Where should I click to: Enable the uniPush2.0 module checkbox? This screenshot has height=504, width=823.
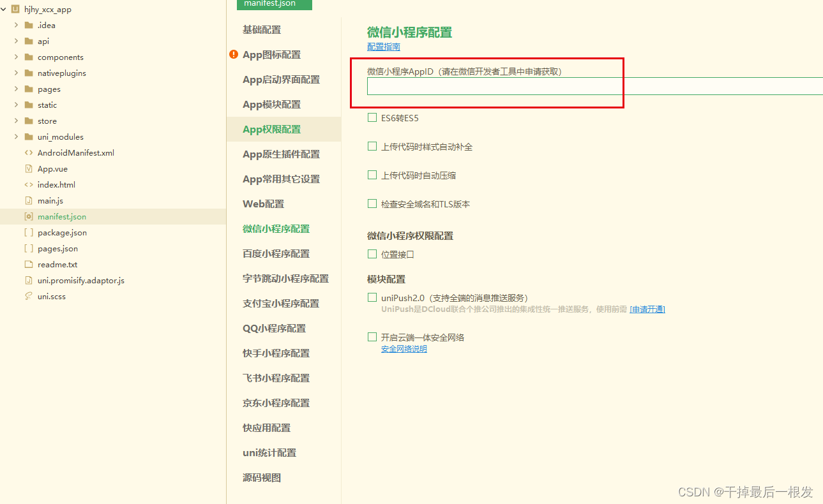(372, 297)
